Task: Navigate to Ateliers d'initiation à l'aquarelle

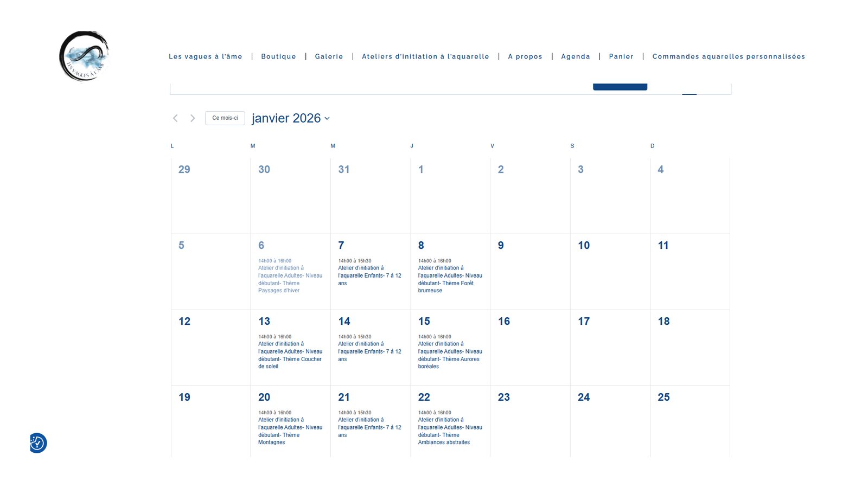Action: pyautogui.click(x=425, y=56)
